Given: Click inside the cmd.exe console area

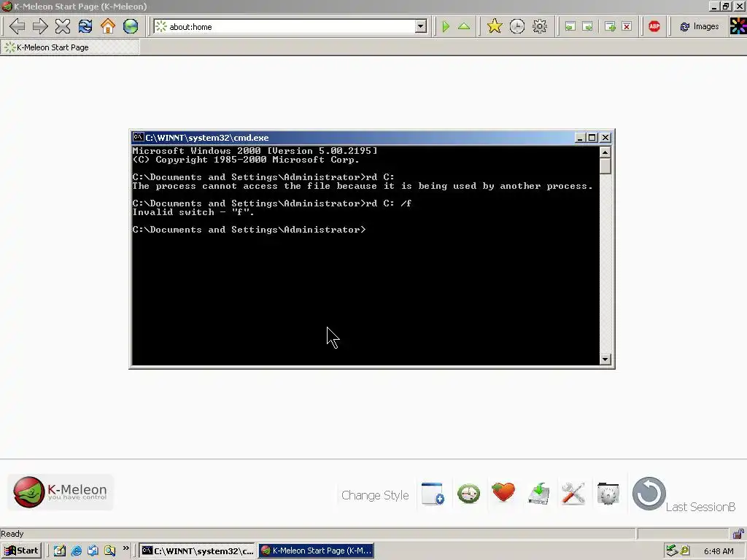Looking at the screenshot, I should [x=365, y=255].
